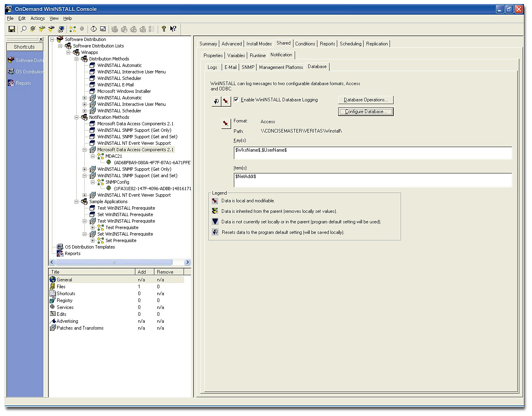
Task: Select the Registry icon in lower list
Action: click(x=53, y=300)
